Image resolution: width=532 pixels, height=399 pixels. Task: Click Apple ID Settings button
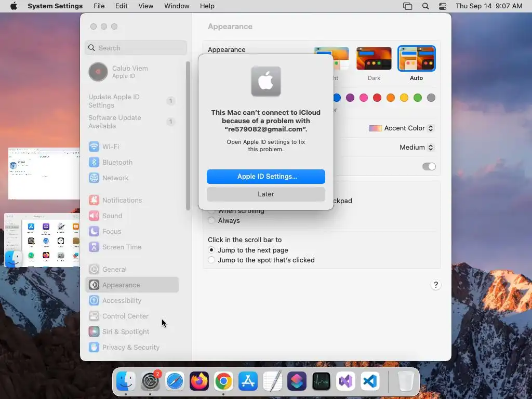pyautogui.click(x=266, y=177)
